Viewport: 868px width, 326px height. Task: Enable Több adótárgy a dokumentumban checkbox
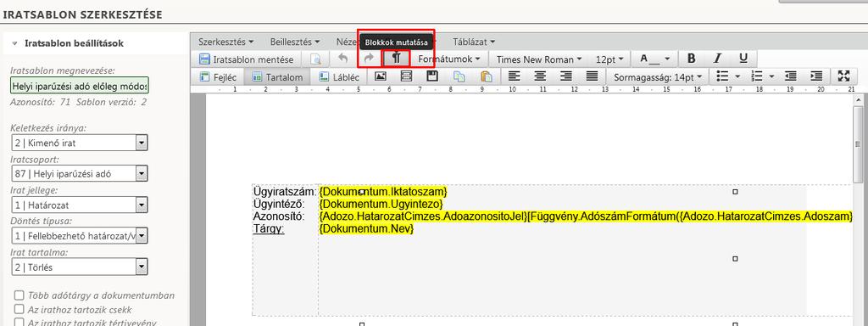pyautogui.click(x=19, y=295)
